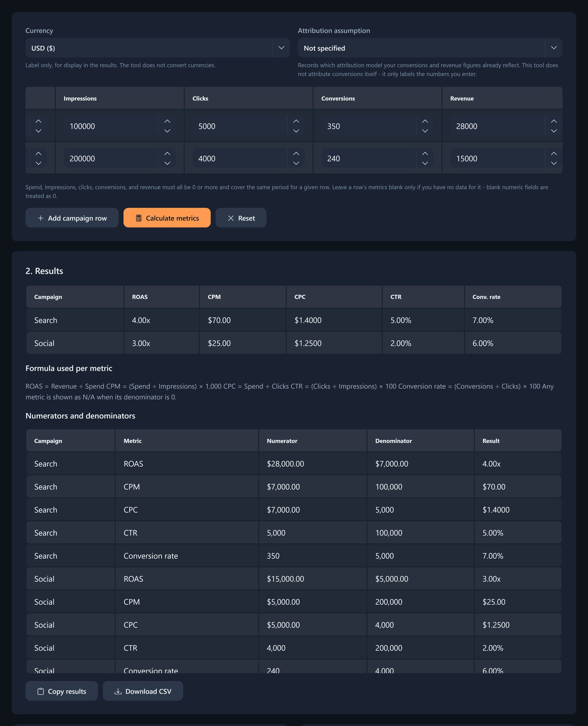588x726 pixels.
Task: Decrease the Conversions value 240
Action: coord(425,163)
